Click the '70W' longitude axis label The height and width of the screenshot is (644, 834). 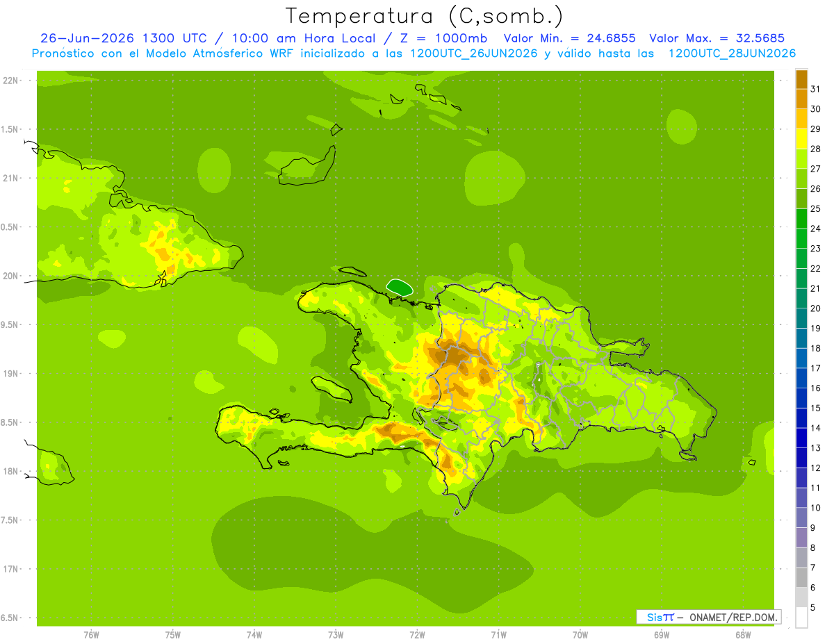(x=580, y=635)
